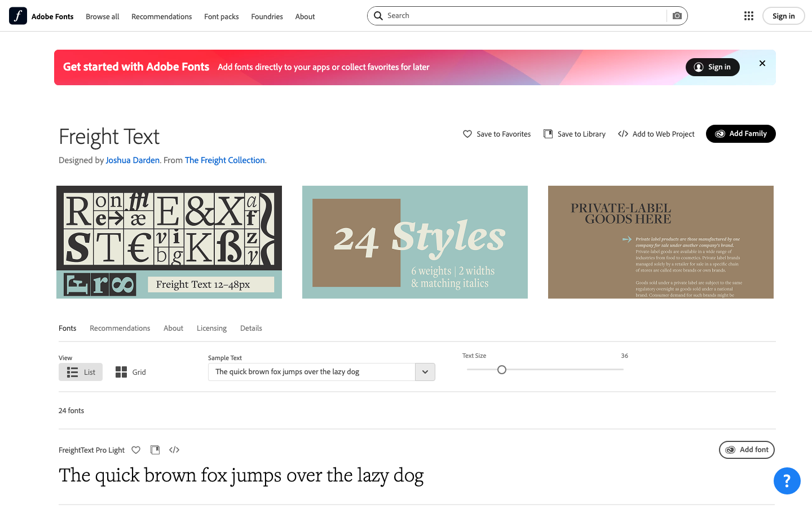Click the Save to Favorites heart icon
This screenshot has width=812, height=508.
[x=467, y=134]
